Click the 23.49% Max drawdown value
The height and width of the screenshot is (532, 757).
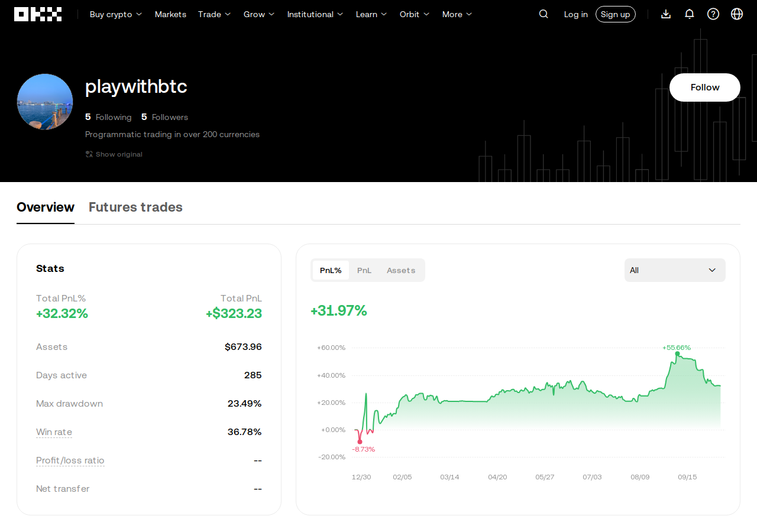[x=244, y=404]
